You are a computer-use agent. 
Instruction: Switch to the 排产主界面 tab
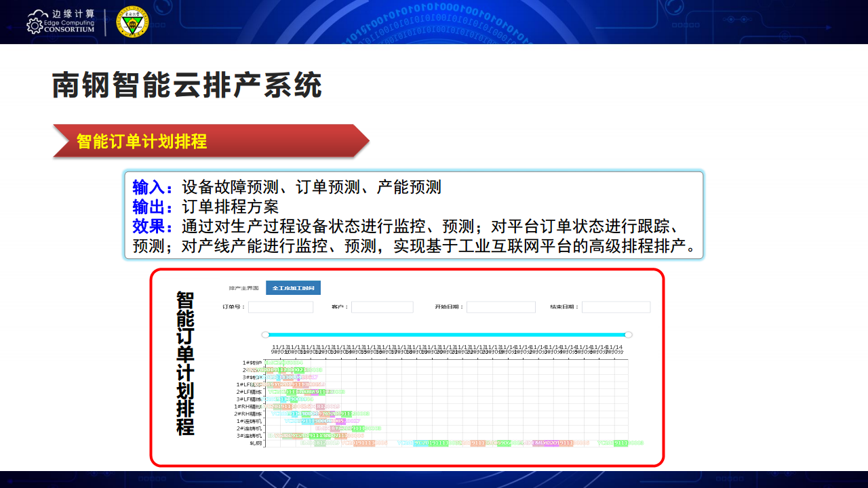click(x=243, y=288)
